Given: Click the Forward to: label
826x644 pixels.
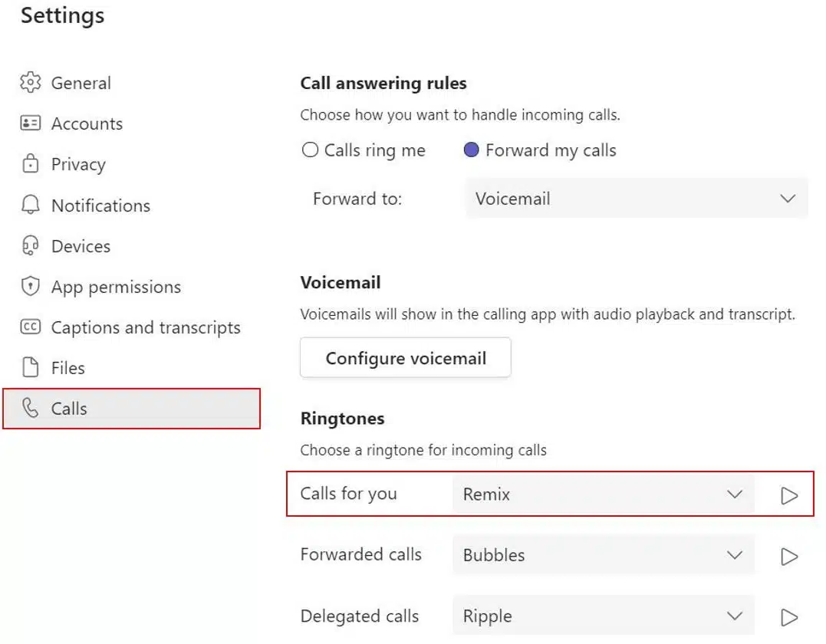Looking at the screenshot, I should point(357,199).
